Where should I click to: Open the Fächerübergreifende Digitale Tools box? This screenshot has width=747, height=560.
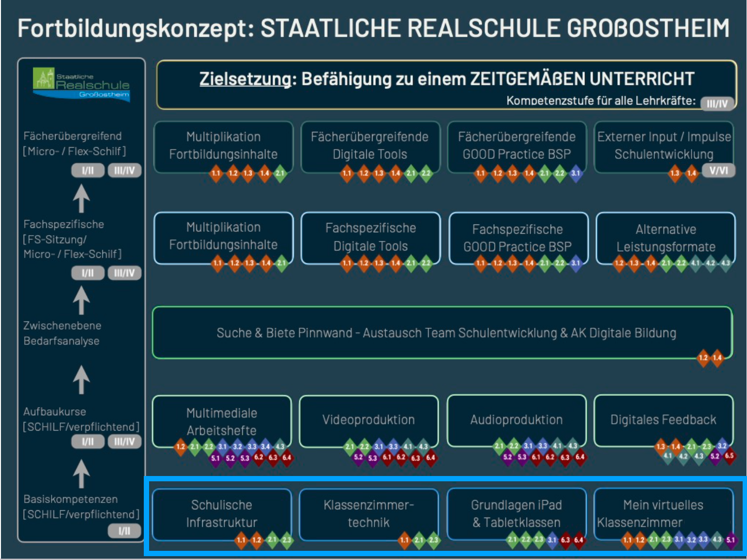[370, 145]
